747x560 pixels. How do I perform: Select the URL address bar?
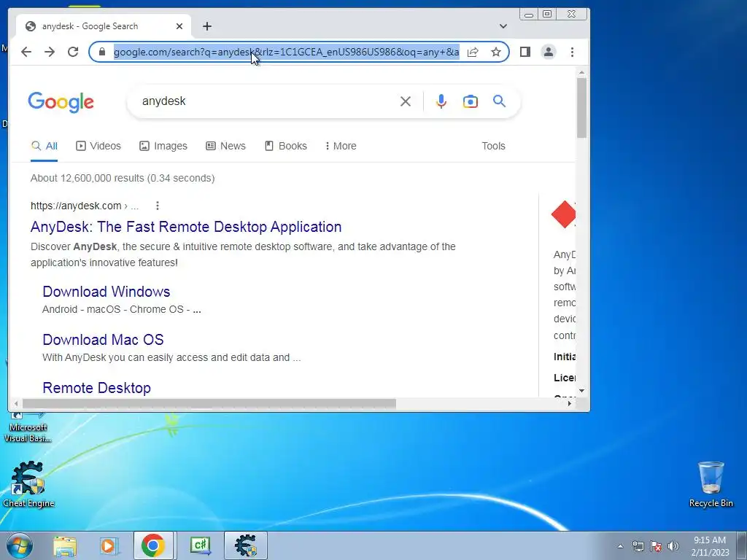click(x=286, y=52)
